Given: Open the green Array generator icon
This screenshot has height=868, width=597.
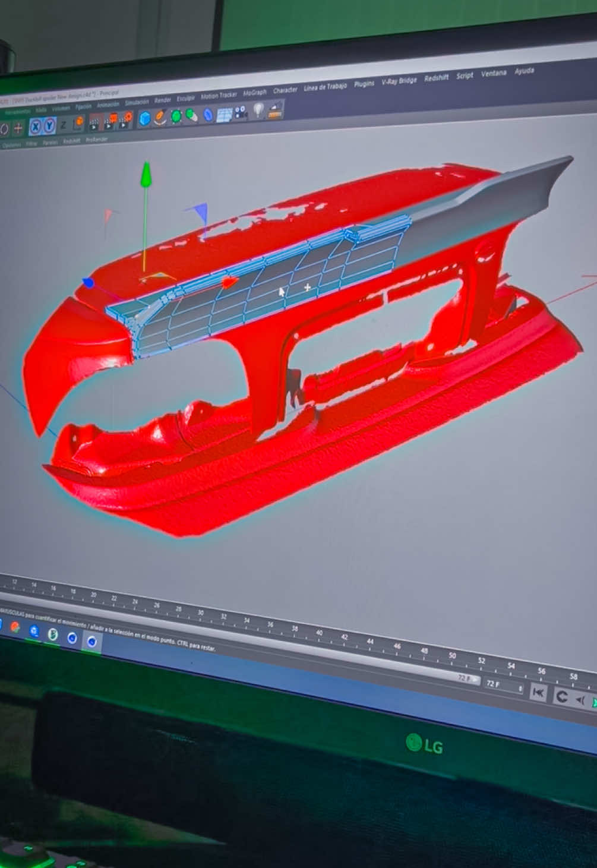Looking at the screenshot, I should point(191,115).
